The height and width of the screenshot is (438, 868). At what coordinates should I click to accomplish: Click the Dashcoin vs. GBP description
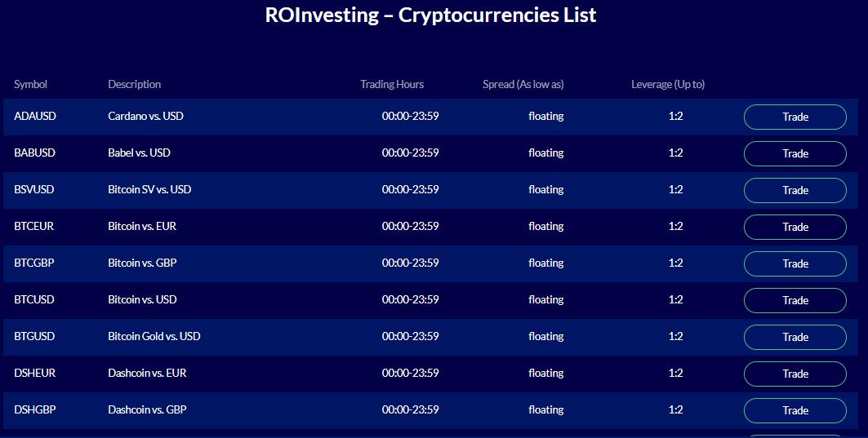(147, 409)
